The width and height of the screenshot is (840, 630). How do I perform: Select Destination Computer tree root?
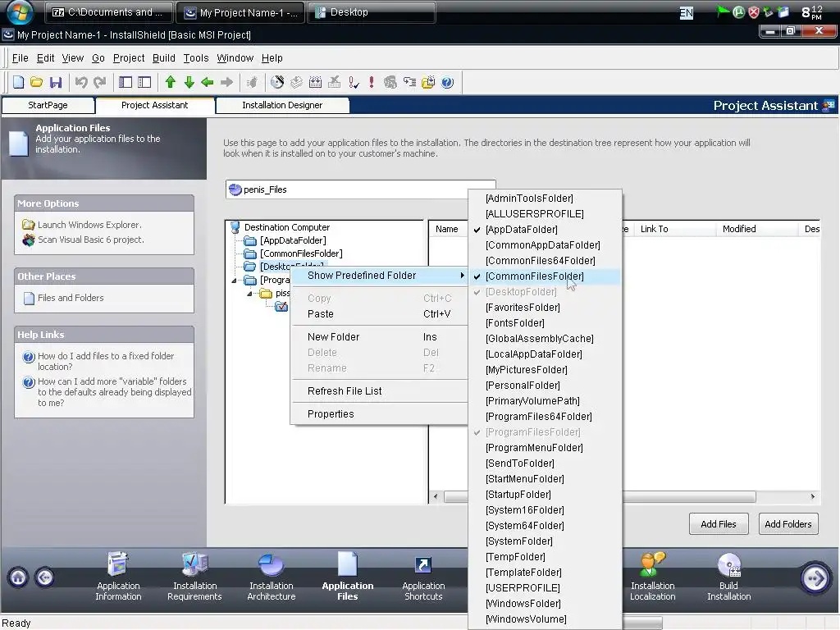pyautogui.click(x=286, y=227)
